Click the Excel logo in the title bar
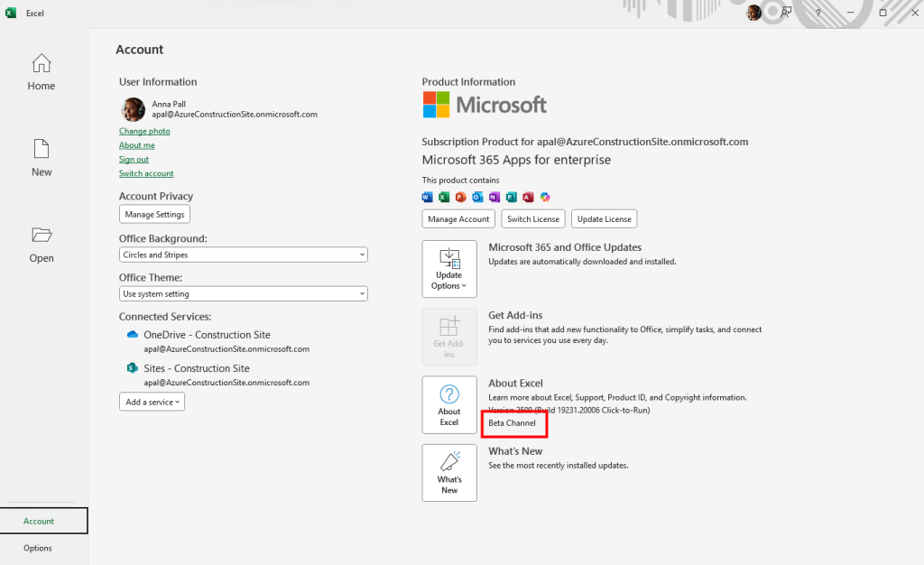Viewport: 924px width, 565px height. pyautogui.click(x=11, y=13)
